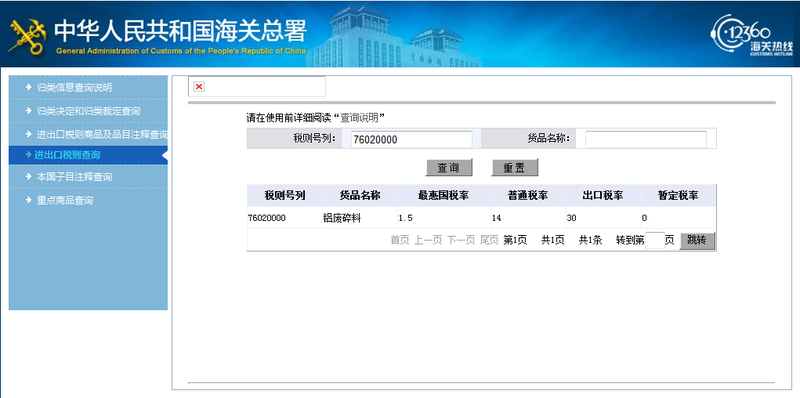This screenshot has width=800, height=398.
Task: Open 归类决定和归类裁定查询 menu item
Action: coord(88,111)
